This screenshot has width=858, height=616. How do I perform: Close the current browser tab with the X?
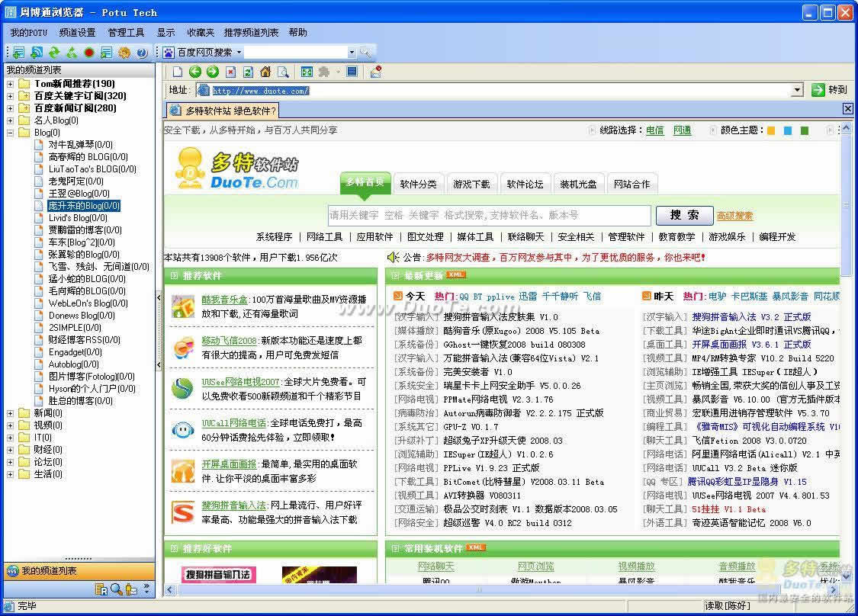(x=847, y=109)
